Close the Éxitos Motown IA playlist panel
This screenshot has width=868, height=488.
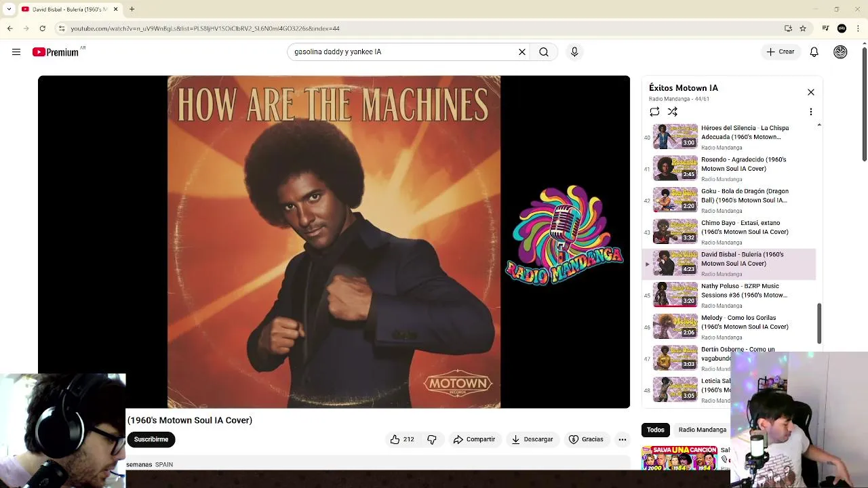810,92
